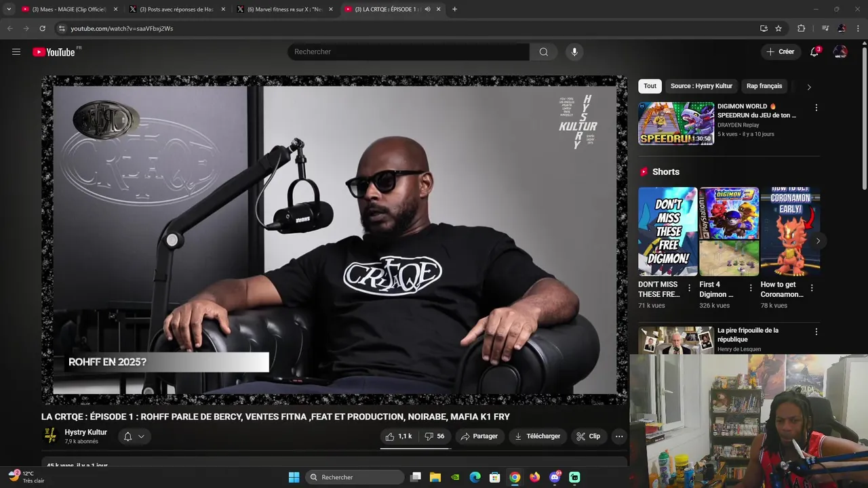
Task: Show more Shorts with the right arrow
Action: [x=818, y=241]
